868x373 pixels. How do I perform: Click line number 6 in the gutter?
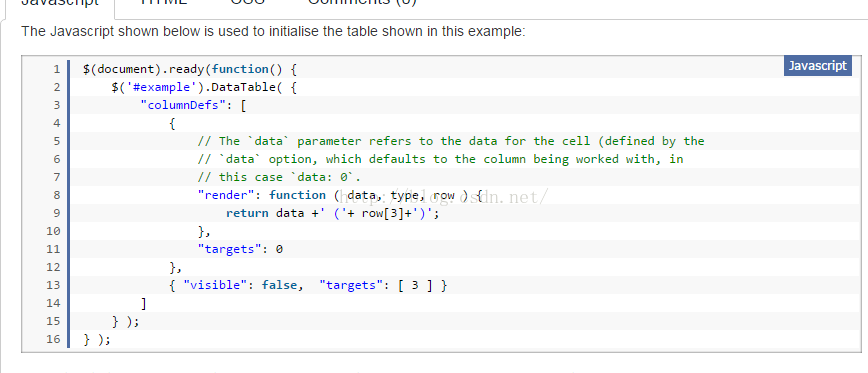point(56,159)
